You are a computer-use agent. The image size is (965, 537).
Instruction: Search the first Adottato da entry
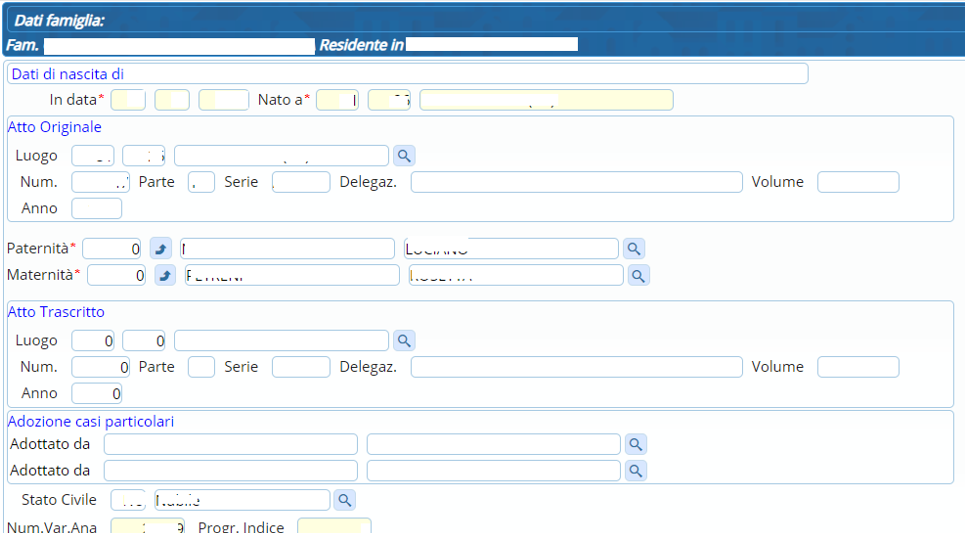click(634, 445)
